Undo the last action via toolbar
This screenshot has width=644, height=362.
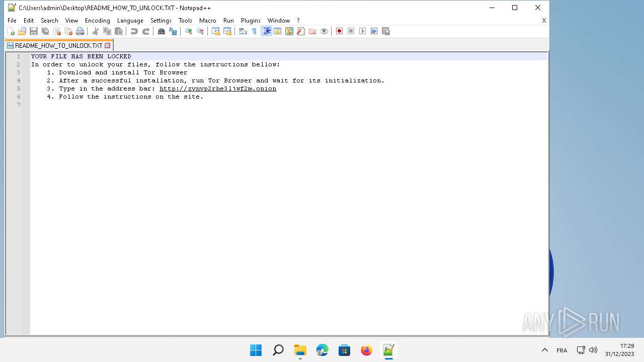[x=134, y=31]
